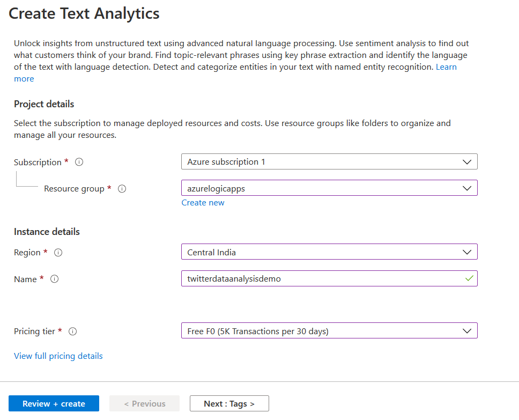
Task: Click the Name field info icon
Action: 55,279
